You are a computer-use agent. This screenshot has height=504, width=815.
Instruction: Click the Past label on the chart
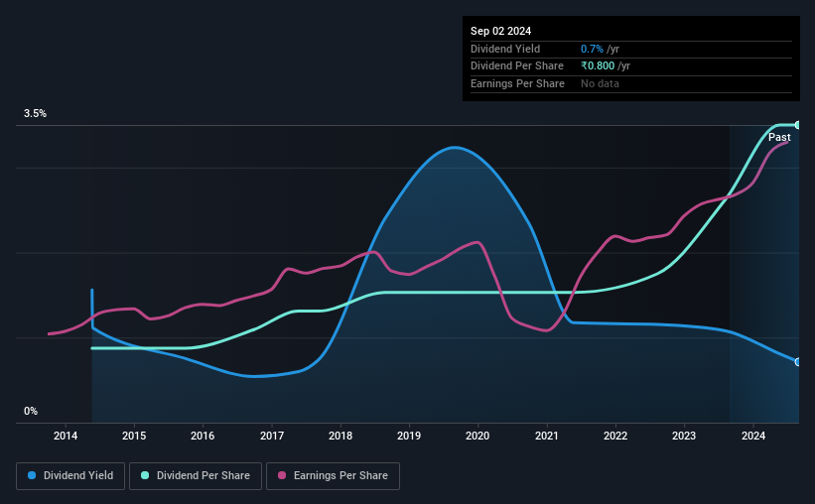click(779, 137)
